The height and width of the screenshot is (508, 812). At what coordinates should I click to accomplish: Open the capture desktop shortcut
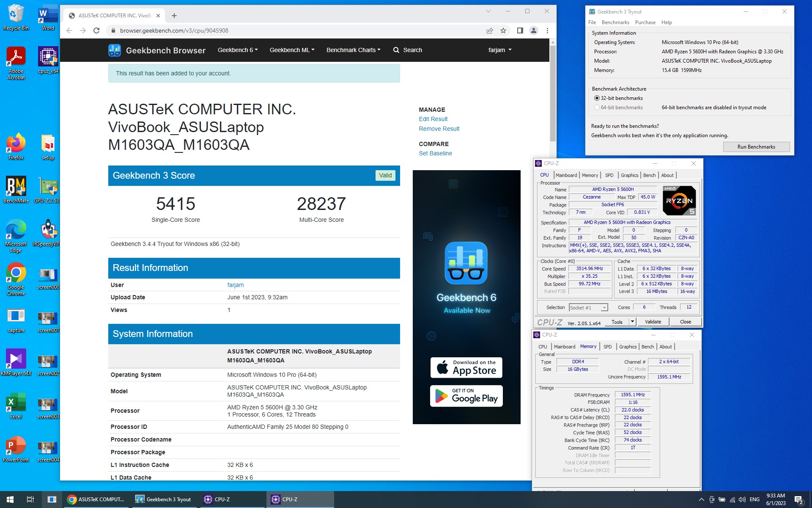(16, 320)
